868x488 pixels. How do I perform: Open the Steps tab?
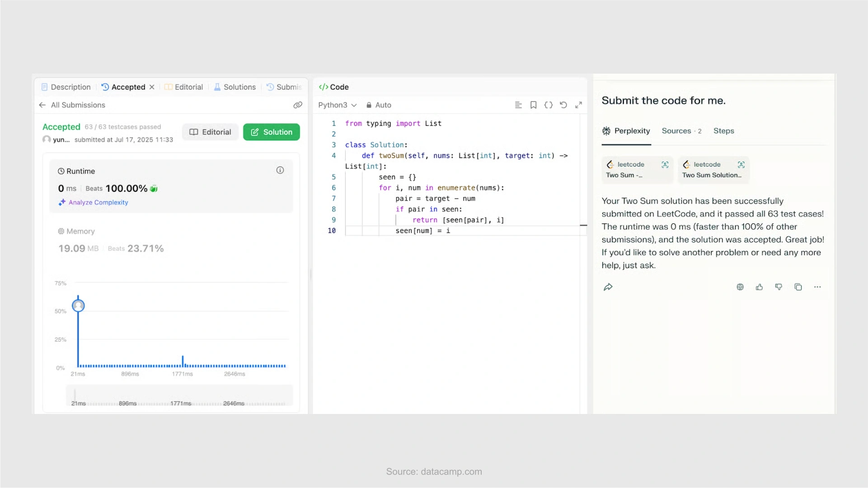tap(723, 131)
